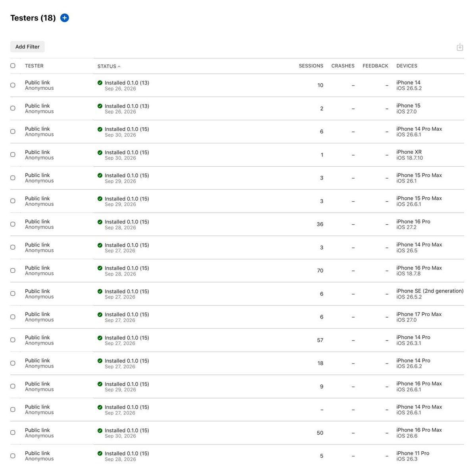Check the box for the iPhone 14 iOS 26.5.2 tester

[13, 85]
